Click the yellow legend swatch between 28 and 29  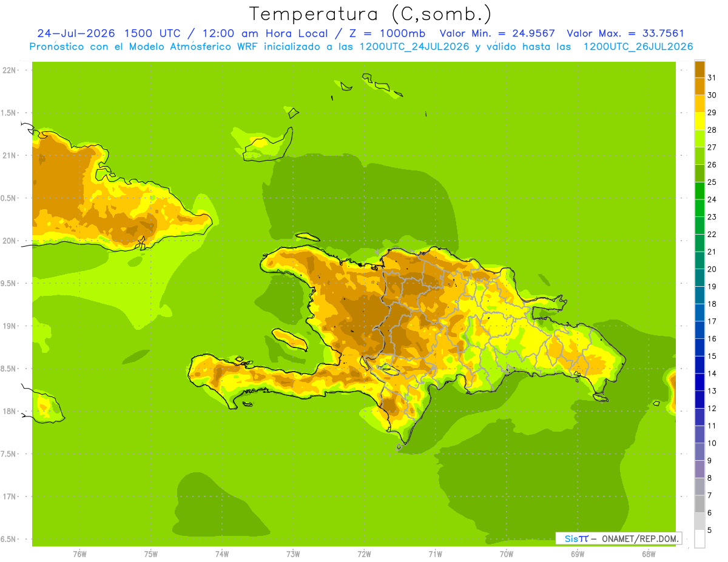click(699, 121)
